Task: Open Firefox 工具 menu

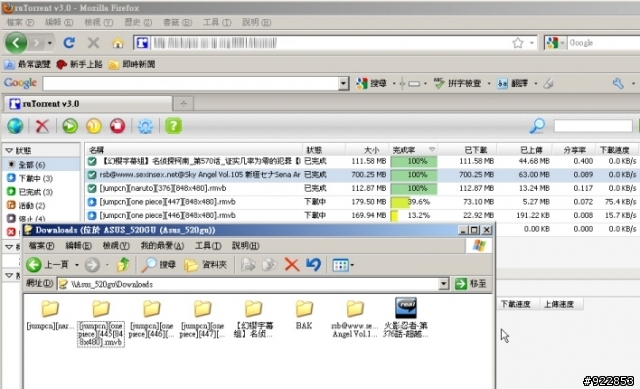Action: click(217, 22)
